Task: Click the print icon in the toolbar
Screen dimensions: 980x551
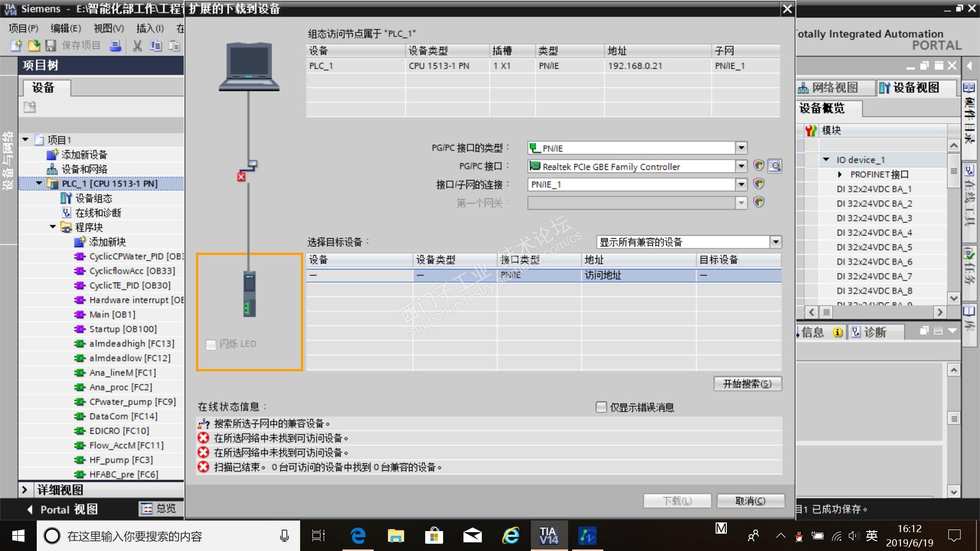Action: [116, 46]
